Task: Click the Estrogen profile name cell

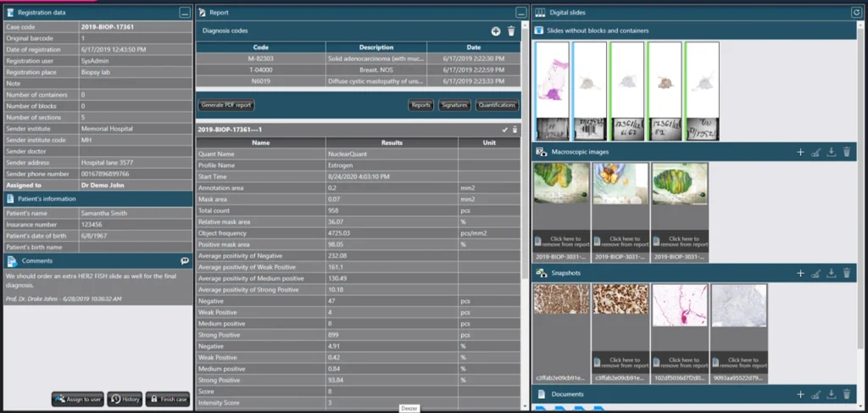Action: (x=392, y=165)
